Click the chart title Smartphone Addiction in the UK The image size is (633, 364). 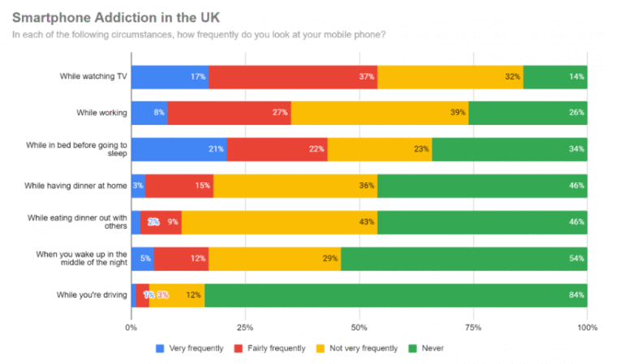point(116,18)
